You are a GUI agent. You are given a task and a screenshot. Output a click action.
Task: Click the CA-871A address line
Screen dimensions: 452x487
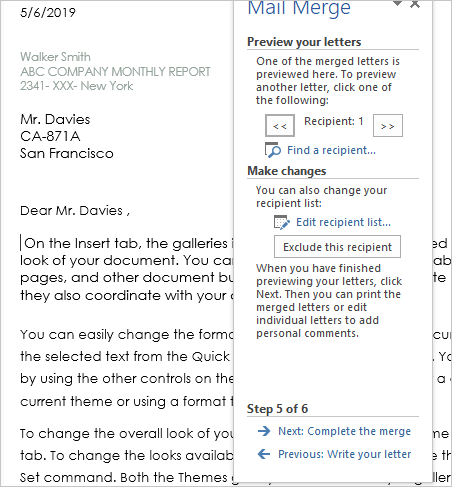[50, 136]
